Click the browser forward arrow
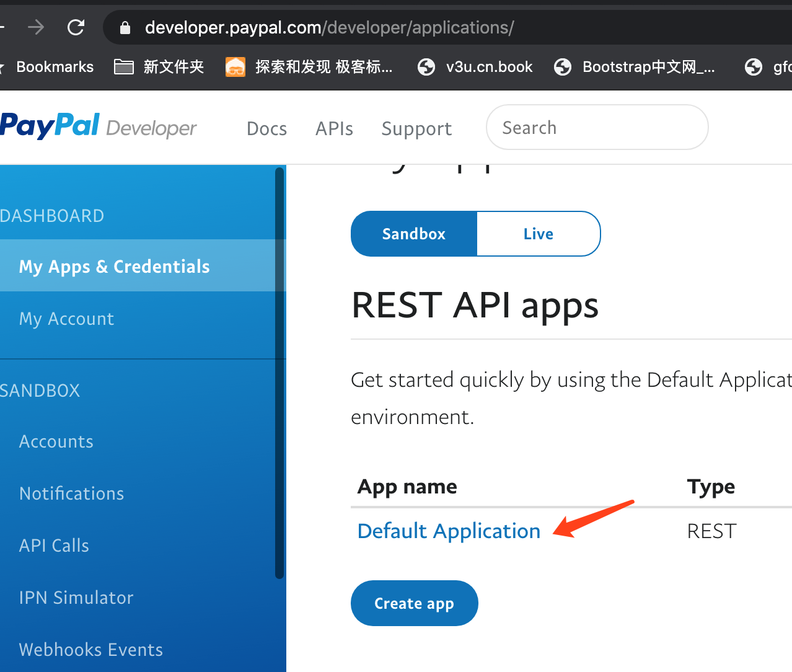 36,27
